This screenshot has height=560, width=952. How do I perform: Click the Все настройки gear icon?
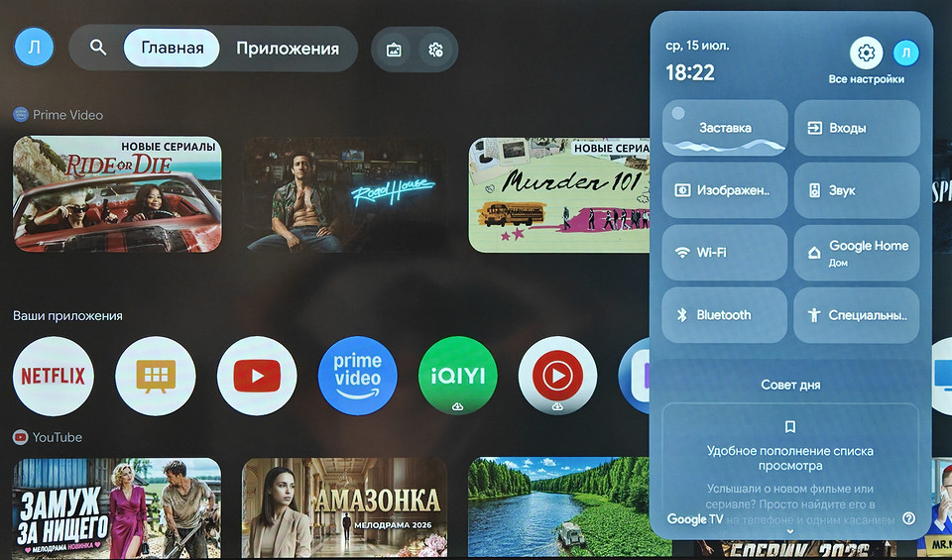866,53
